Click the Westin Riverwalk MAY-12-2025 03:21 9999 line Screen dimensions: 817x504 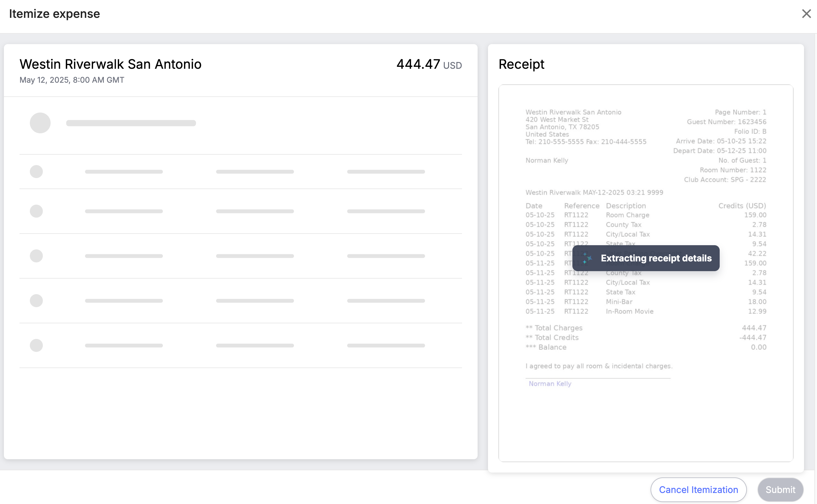[x=594, y=192]
